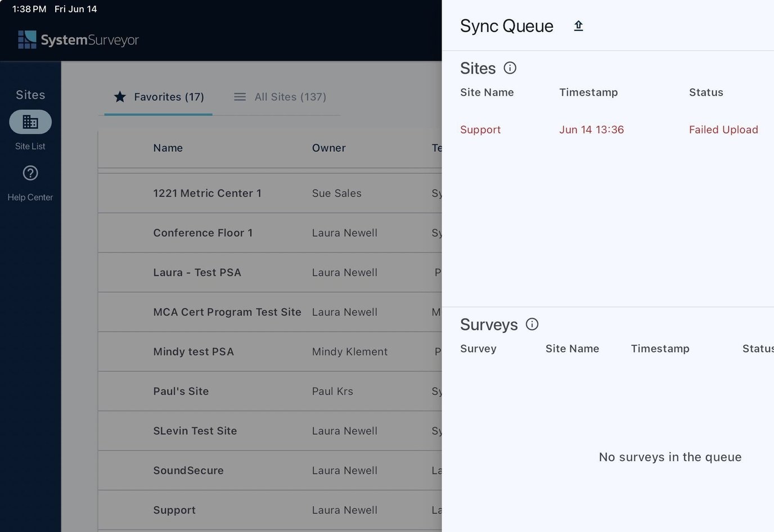Switch to the Favorites tab

tap(169, 96)
